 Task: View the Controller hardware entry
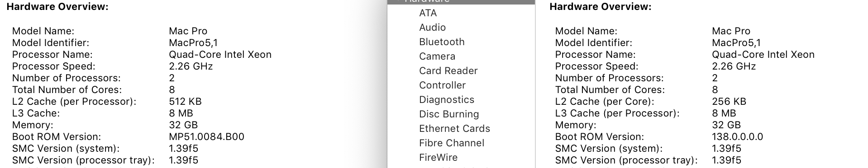click(442, 85)
